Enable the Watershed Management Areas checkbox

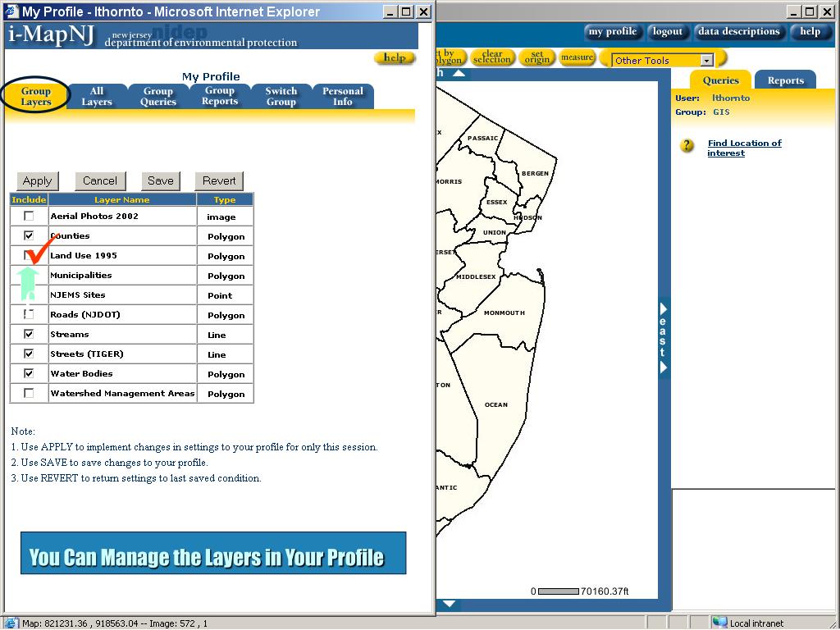(29, 393)
